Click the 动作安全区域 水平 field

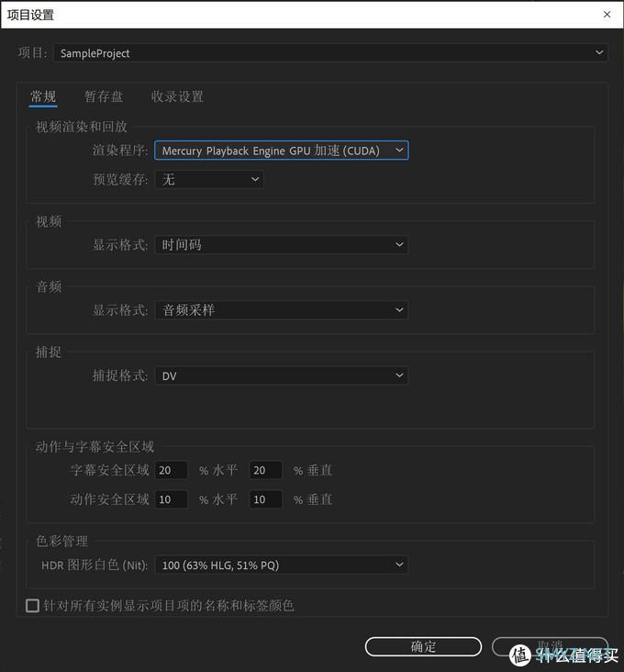pos(171,499)
